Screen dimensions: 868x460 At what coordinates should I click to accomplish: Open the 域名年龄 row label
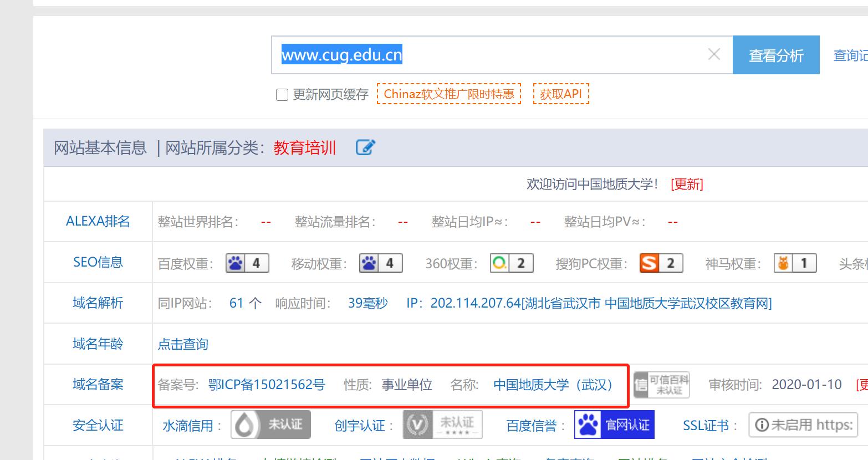pos(98,344)
